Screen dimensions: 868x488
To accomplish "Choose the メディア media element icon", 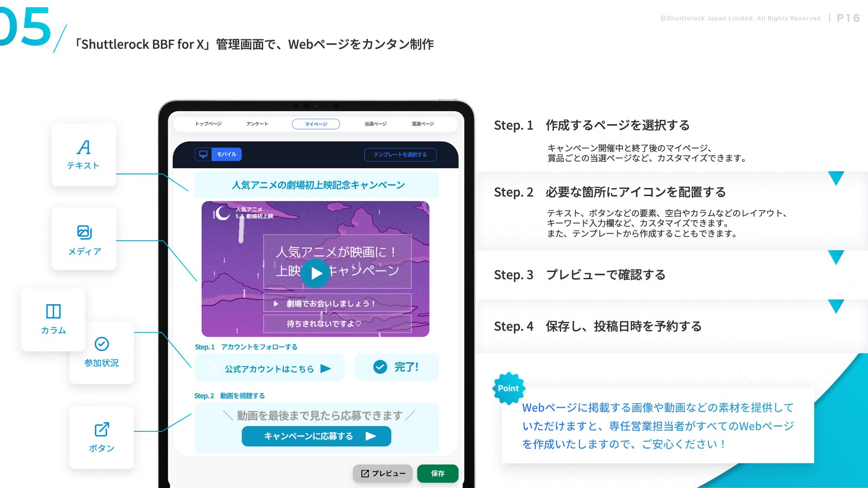I will (84, 232).
